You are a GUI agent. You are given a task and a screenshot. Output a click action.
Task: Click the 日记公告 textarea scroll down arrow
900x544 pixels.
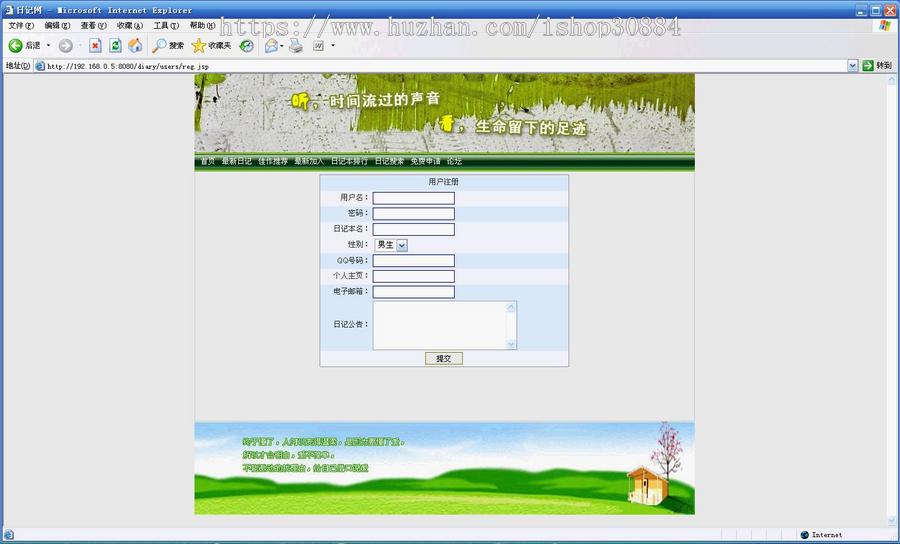coord(511,344)
